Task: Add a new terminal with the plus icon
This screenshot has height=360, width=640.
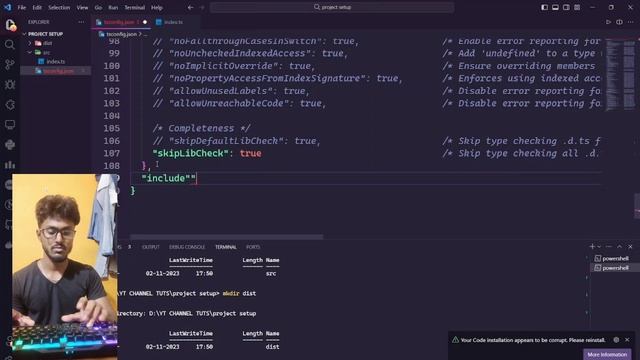Action: tap(592, 247)
